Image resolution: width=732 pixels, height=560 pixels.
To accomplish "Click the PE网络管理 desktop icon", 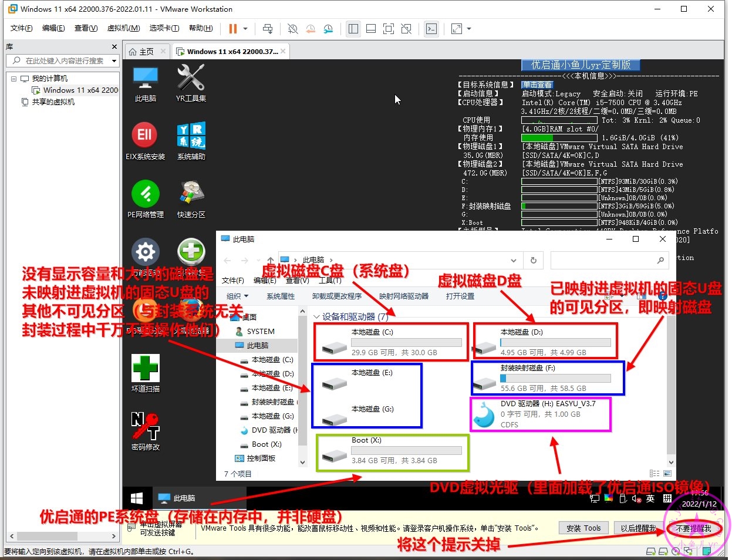I will 145,200.
